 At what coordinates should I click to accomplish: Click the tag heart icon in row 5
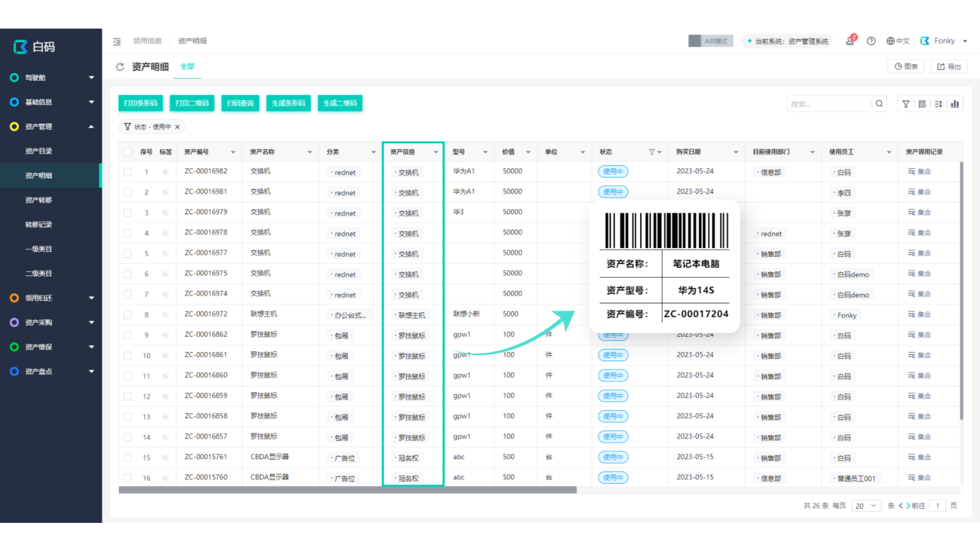pos(165,253)
